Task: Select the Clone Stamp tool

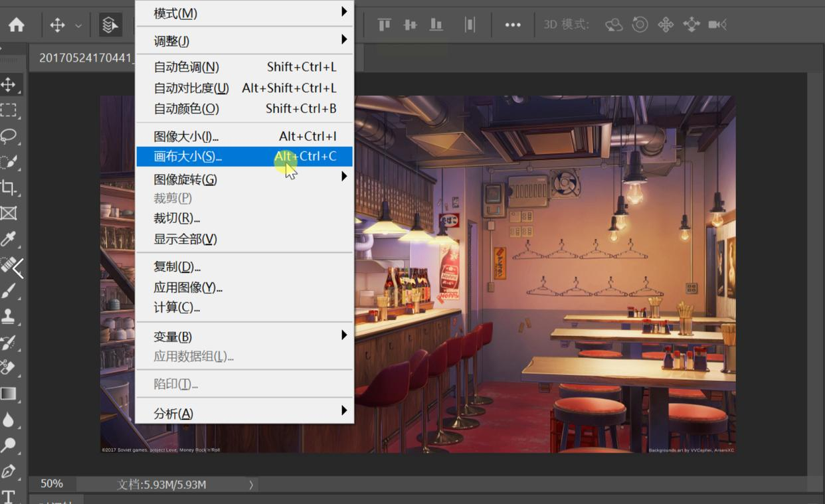Action: (x=9, y=316)
